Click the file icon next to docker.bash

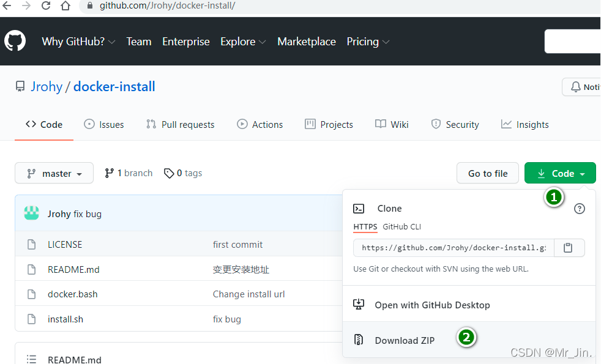coord(32,294)
